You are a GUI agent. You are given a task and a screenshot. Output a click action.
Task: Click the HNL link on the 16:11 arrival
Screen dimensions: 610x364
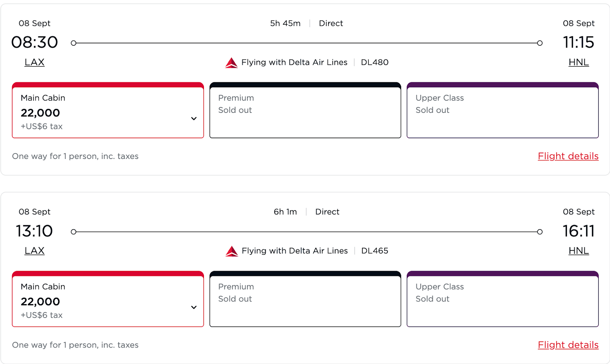click(x=579, y=251)
